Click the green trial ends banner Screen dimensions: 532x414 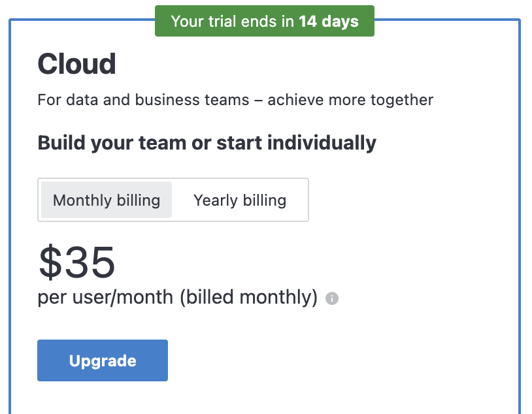coord(264,21)
